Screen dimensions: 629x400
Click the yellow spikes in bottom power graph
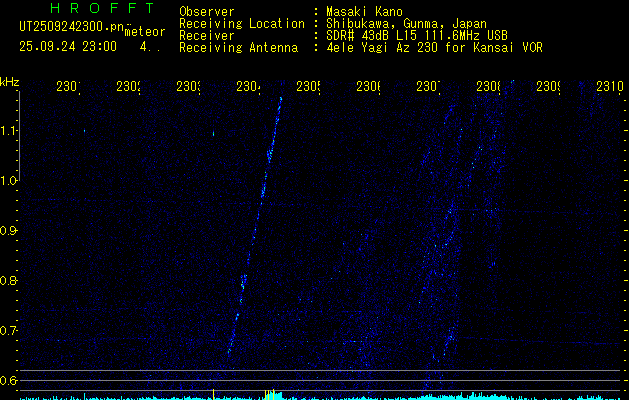[x=270, y=394]
